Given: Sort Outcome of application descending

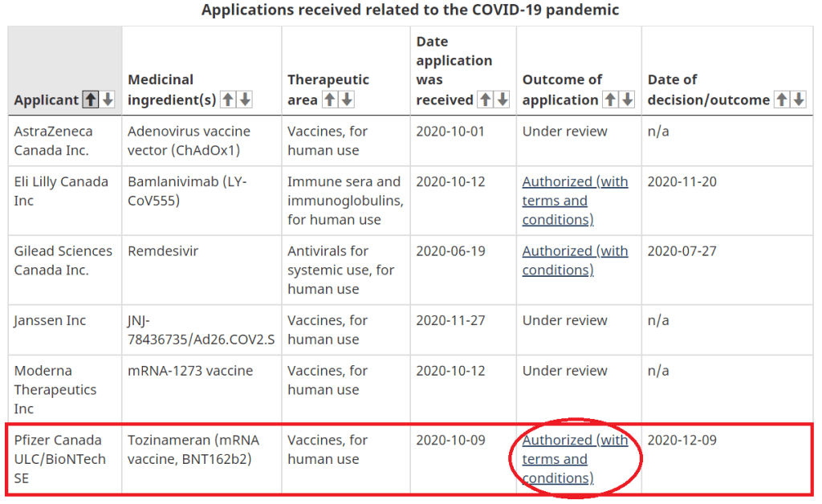Looking at the screenshot, I should click(x=627, y=100).
